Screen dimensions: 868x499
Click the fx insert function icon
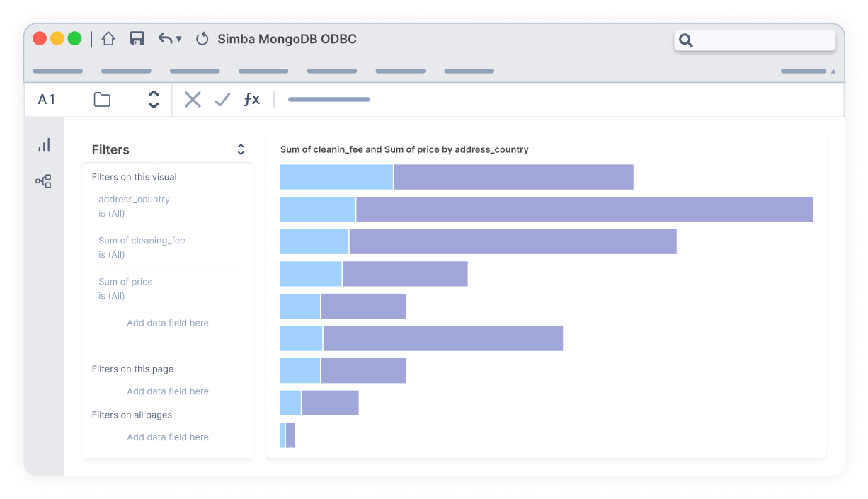tap(251, 100)
